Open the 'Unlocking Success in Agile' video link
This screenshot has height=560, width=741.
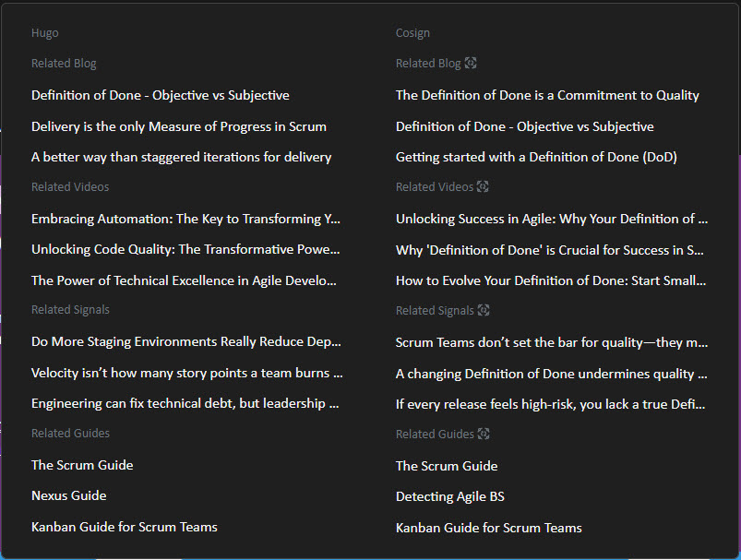point(552,219)
